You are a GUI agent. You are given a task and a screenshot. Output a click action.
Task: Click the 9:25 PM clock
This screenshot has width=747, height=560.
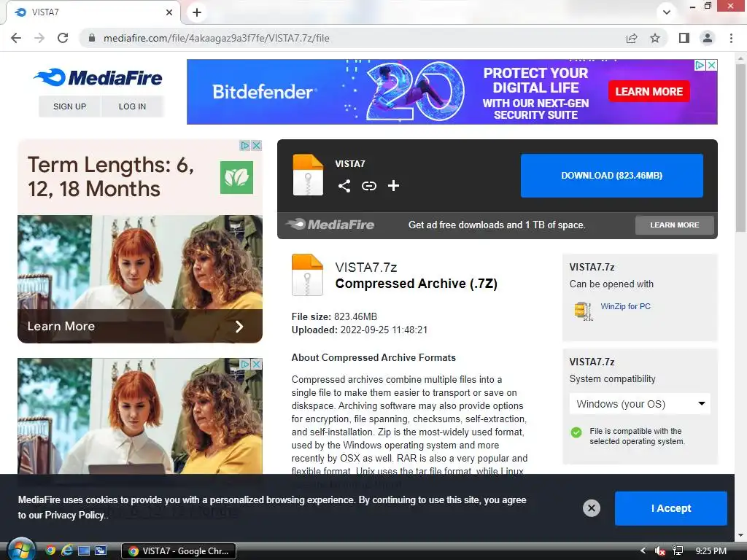[711, 551]
